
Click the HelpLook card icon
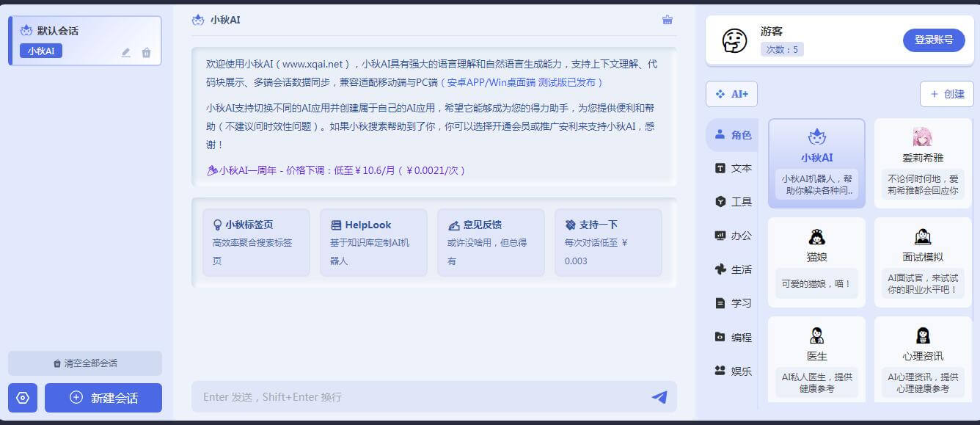pos(336,225)
